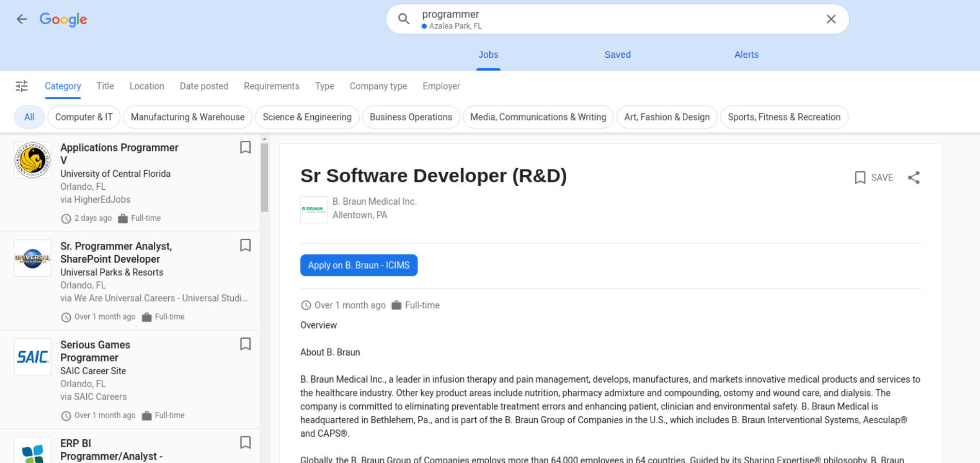Open the ERP BI Programmer/Analyst listing

point(111,450)
